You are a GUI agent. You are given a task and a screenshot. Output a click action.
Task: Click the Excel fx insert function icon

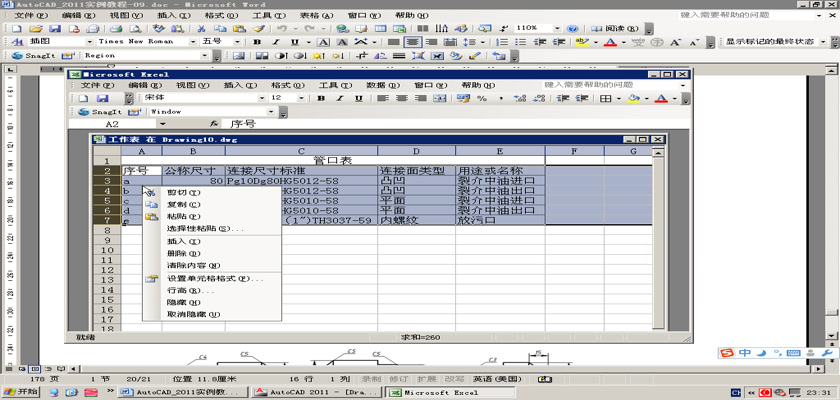[x=214, y=124]
